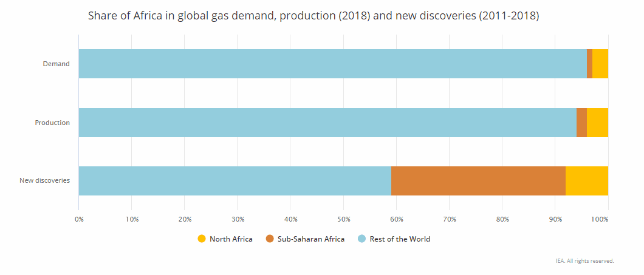Select the Rest of World New discoveries bar
Viewport: 644px width, 275px height.
click(x=235, y=181)
